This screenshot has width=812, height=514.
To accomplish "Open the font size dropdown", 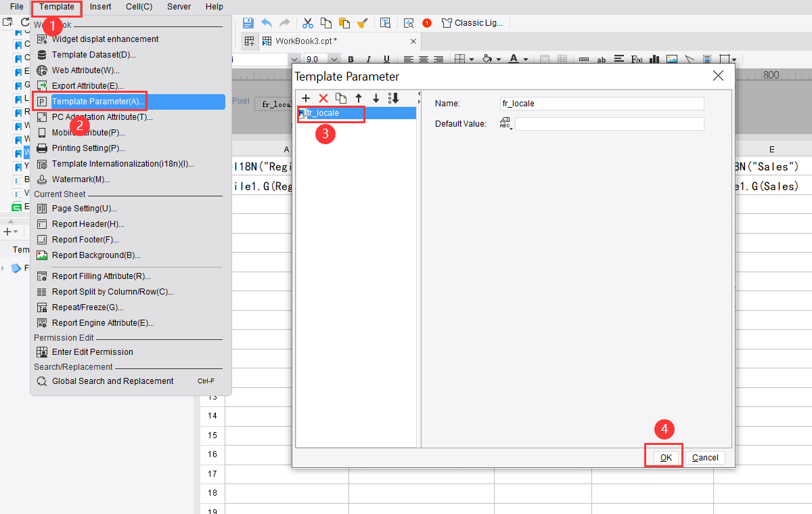I will [x=333, y=59].
